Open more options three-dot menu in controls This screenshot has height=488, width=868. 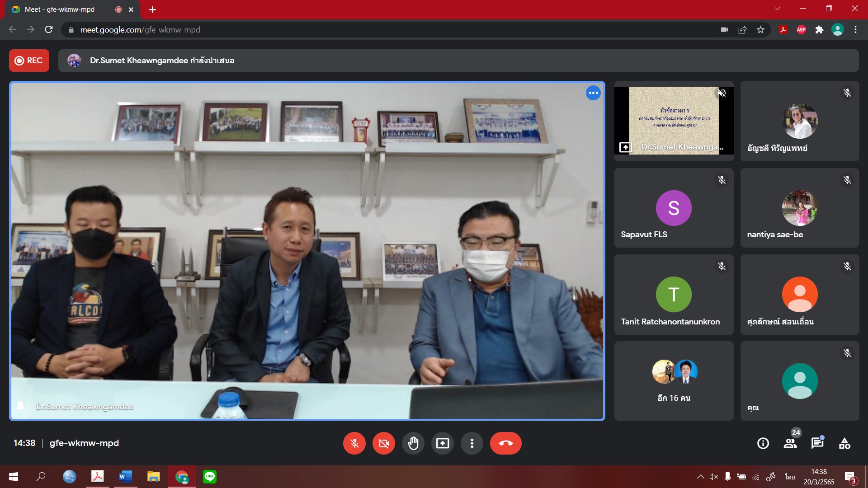pyautogui.click(x=472, y=443)
